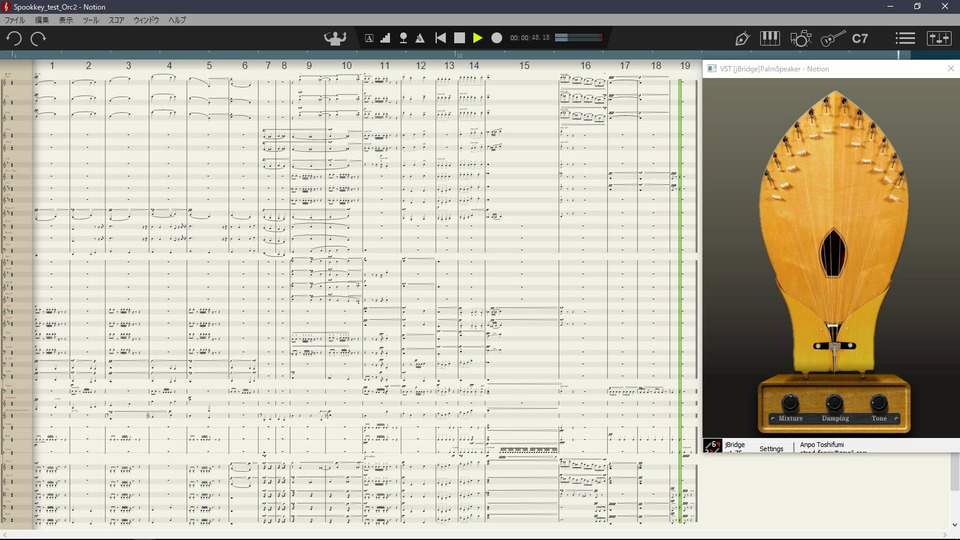
Task: Open the 編集 menu
Action: coord(42,20)
